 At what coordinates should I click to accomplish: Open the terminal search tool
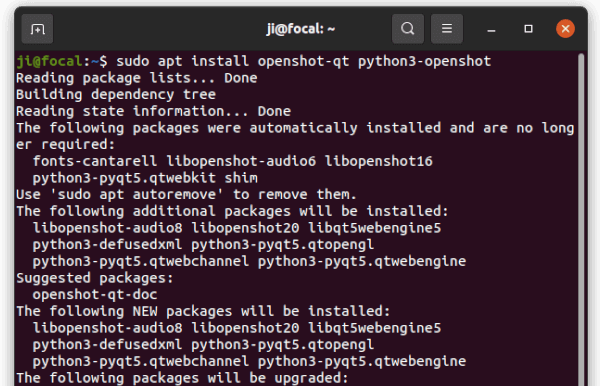[x=408, y=29]
